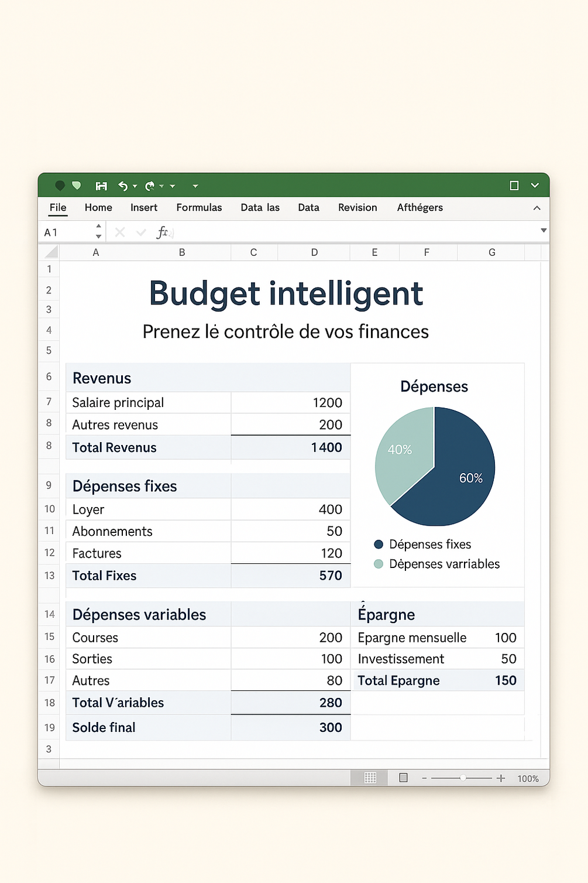Switch to Page Layout view icon
Screen dimensions: 588x883
(403, 778)
